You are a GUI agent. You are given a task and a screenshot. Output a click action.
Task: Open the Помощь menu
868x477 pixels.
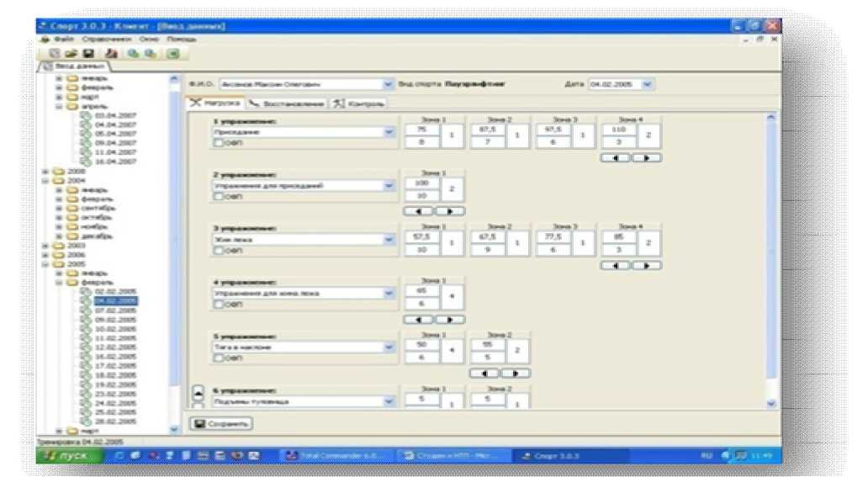tap(182, 40)
